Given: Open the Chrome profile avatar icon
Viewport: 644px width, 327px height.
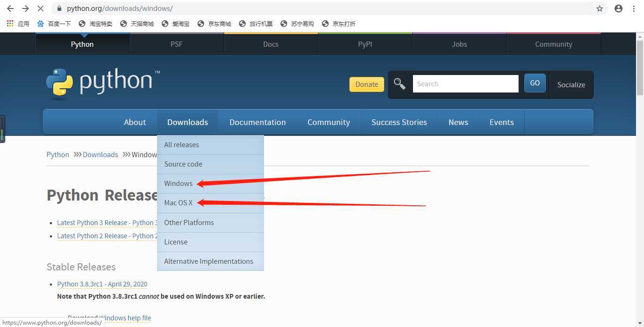Looking at the screenshot, I should pyautogui.click(x=619, y=8).
